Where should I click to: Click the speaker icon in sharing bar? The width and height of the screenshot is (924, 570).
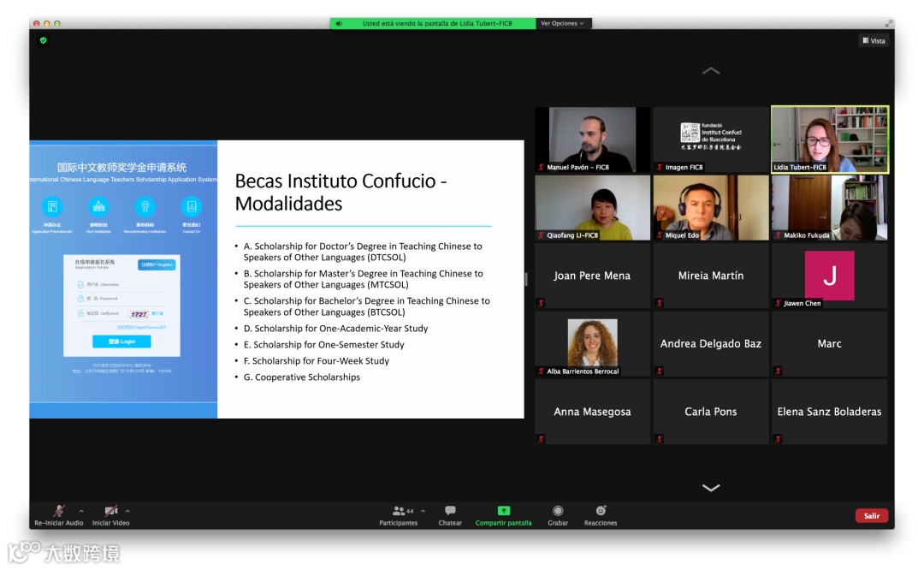coord(339,24)
